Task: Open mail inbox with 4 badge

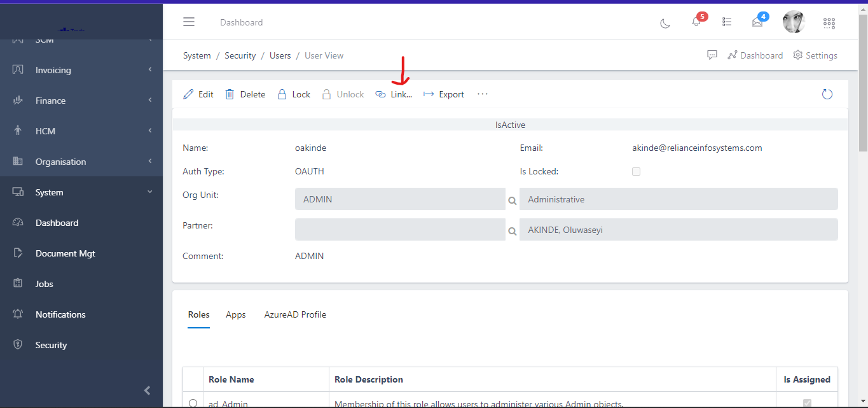Action: pyautogui.click(x=757, y=22)
